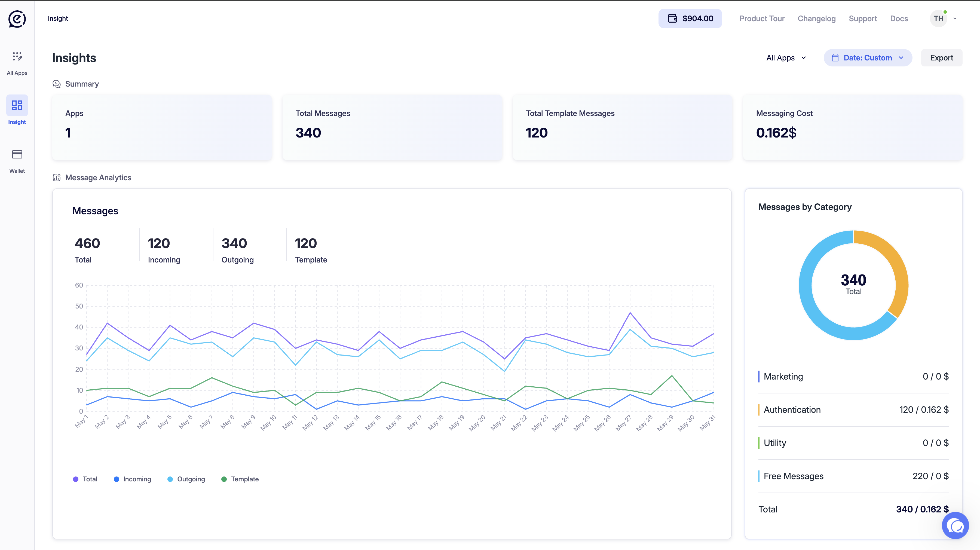Toggle the Incoming series in chart legend

132,479
